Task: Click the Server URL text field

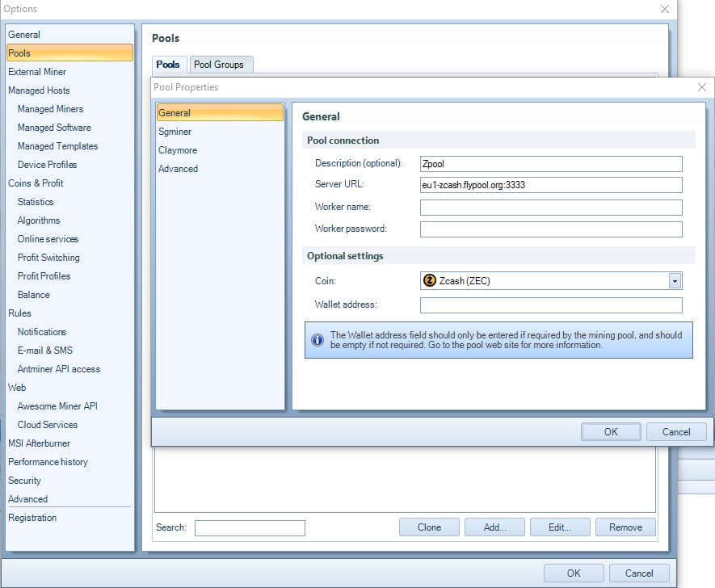Action: click(x=551, y=185)
